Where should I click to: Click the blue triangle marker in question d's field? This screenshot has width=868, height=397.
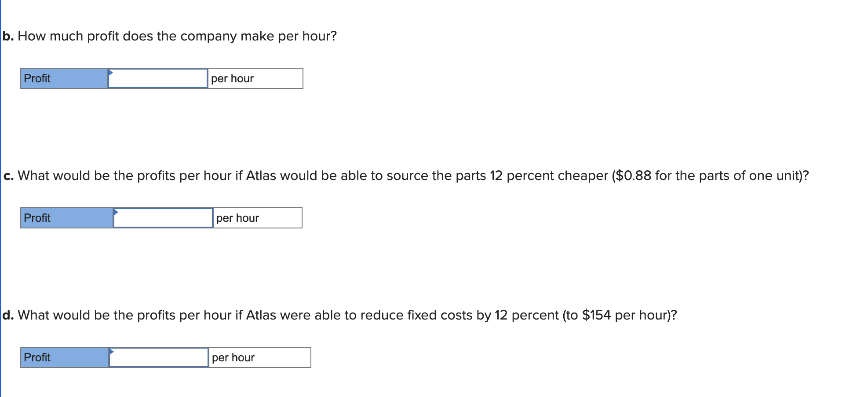112,351
